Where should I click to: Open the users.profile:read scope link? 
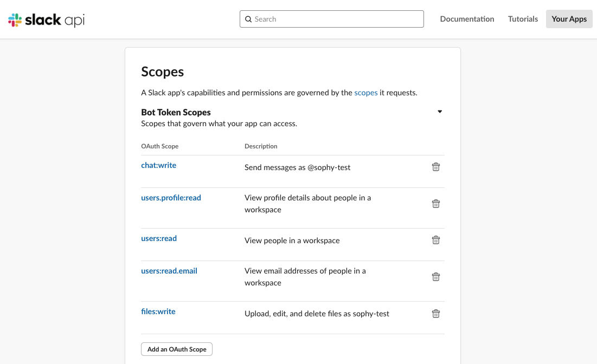(171, 198)
